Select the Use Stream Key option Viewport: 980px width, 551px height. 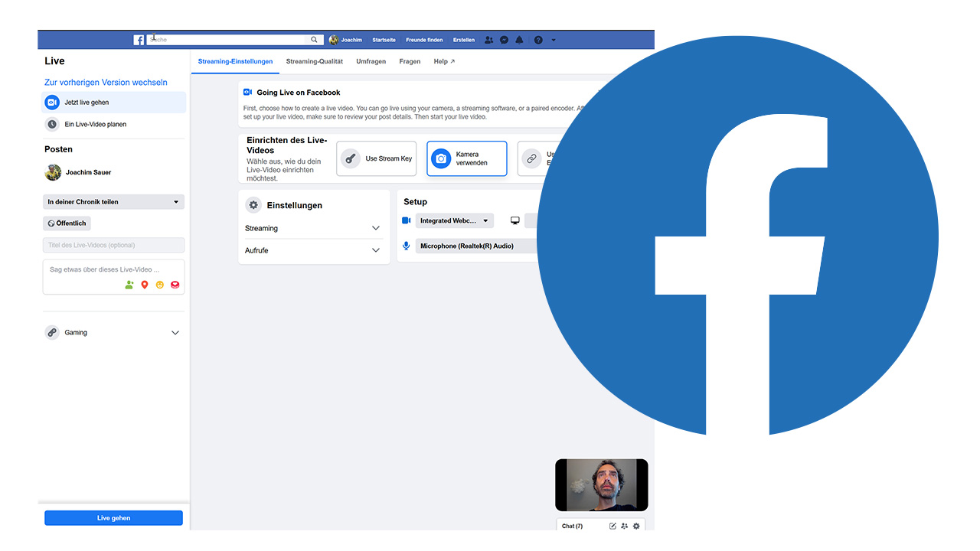point(377,158)
